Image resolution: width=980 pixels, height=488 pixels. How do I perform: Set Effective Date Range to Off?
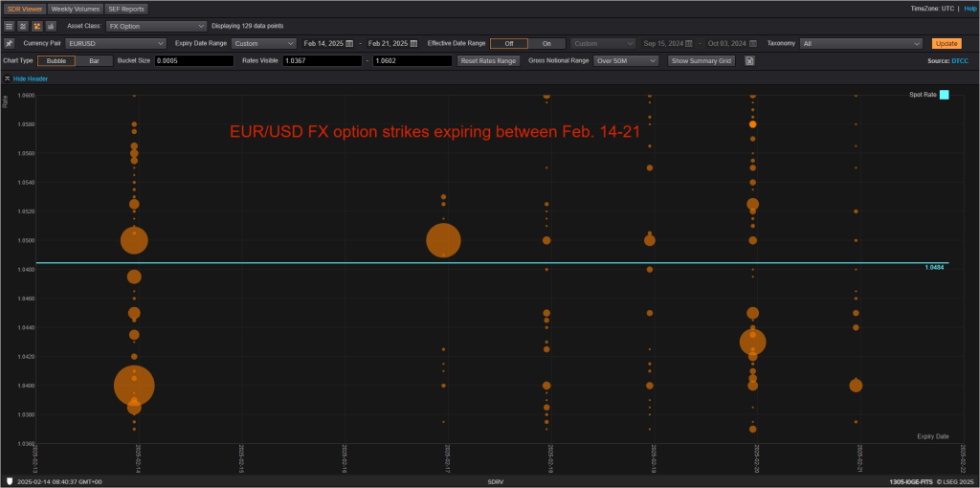508,43
